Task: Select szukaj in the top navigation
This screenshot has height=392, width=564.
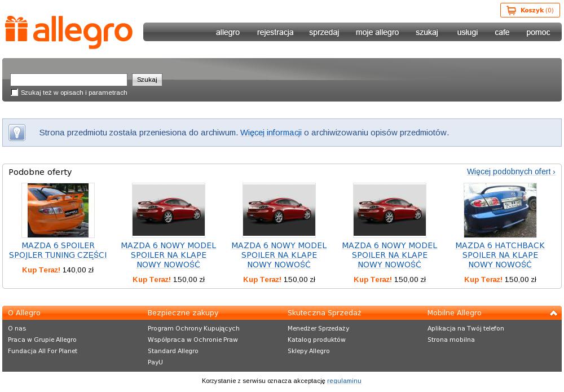Action: 427,32
